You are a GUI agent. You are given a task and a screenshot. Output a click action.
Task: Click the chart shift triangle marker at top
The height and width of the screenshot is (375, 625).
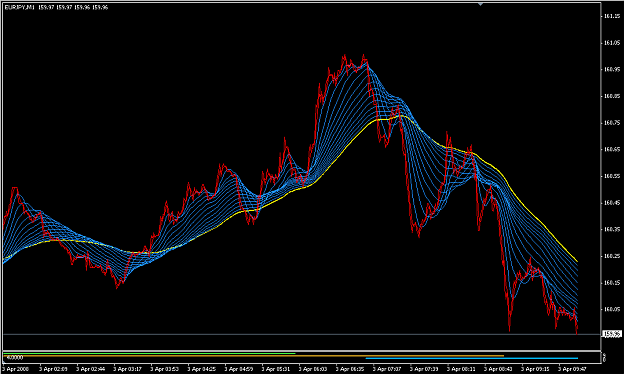pyautogui.click(x=480, y=4)
